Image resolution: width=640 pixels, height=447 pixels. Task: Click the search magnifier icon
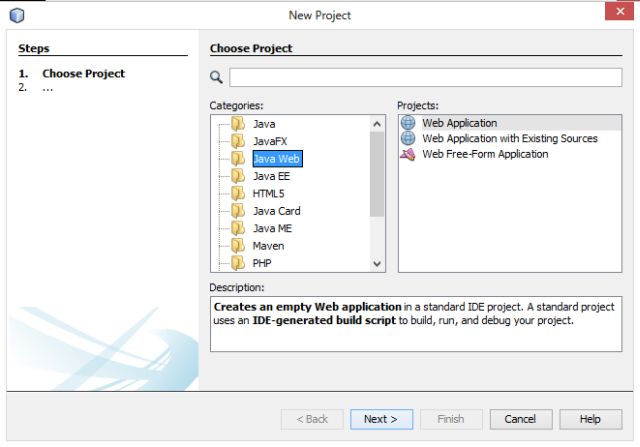216,77
